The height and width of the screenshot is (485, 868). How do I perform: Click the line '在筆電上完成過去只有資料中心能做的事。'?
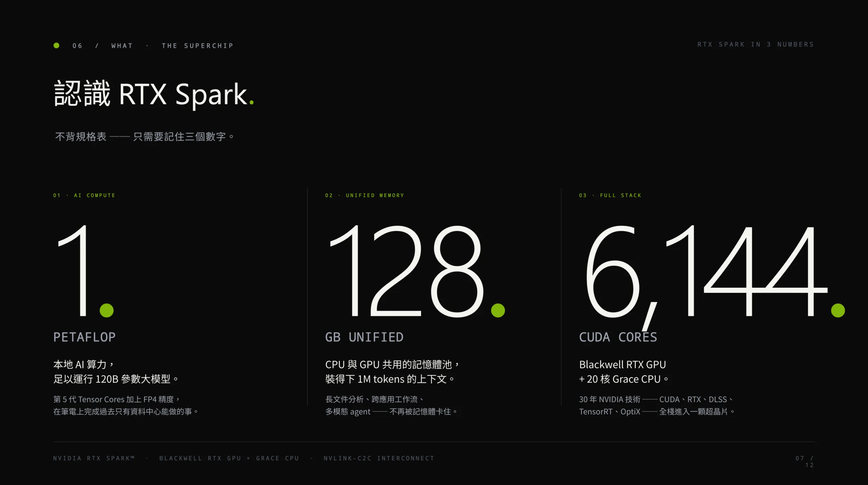pyautogui.click(x=126, y=411)
